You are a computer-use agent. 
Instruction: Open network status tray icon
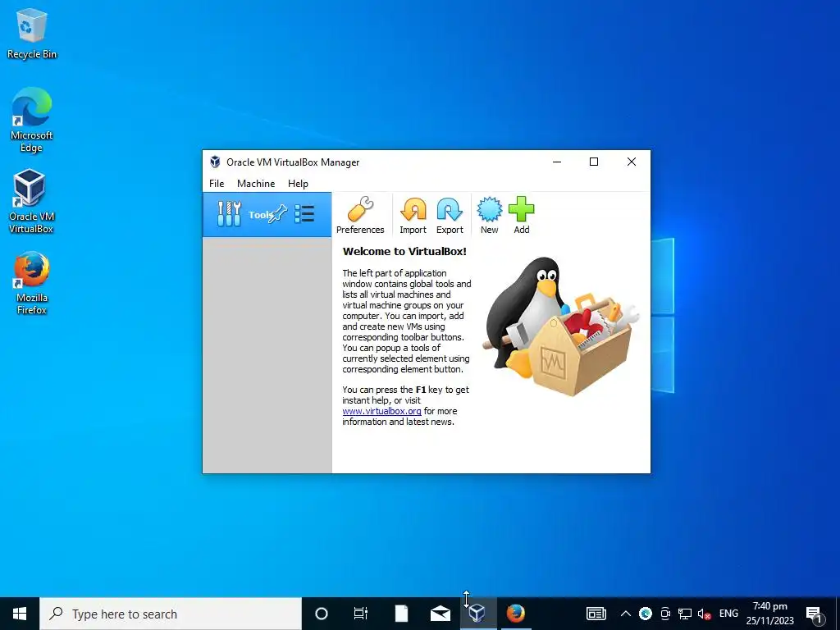point(685,614)
